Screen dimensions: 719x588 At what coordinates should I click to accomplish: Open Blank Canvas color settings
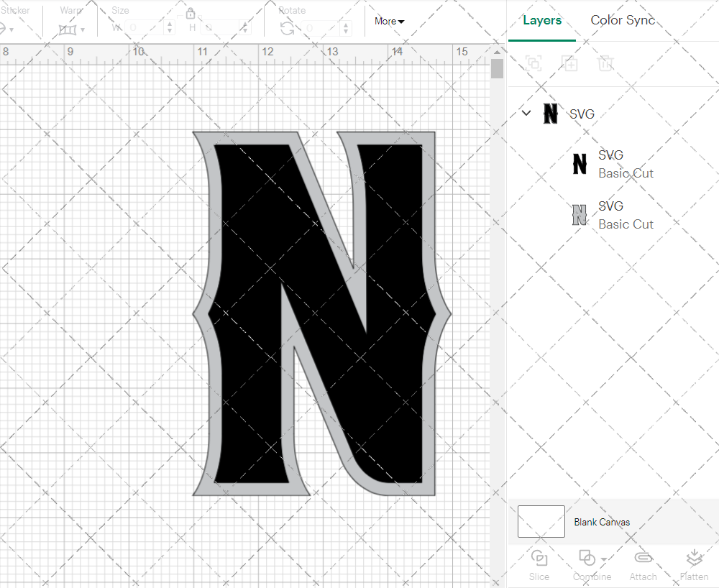click(x=541, y=522)
